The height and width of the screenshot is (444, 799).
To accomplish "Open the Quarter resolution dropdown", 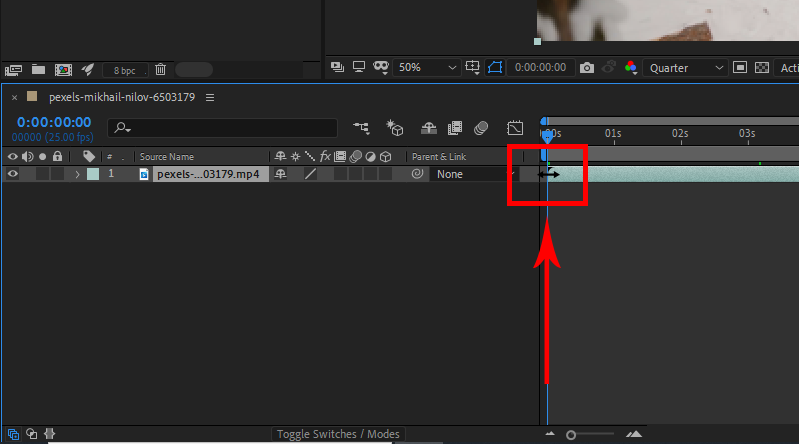I will (x=686, y=68).
